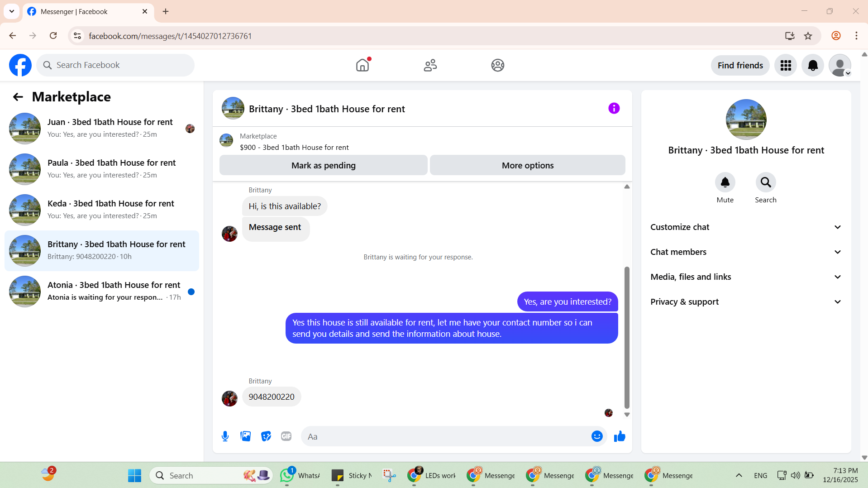
Task: Open the sticker picker icon
Action: (x=266, y=436)
